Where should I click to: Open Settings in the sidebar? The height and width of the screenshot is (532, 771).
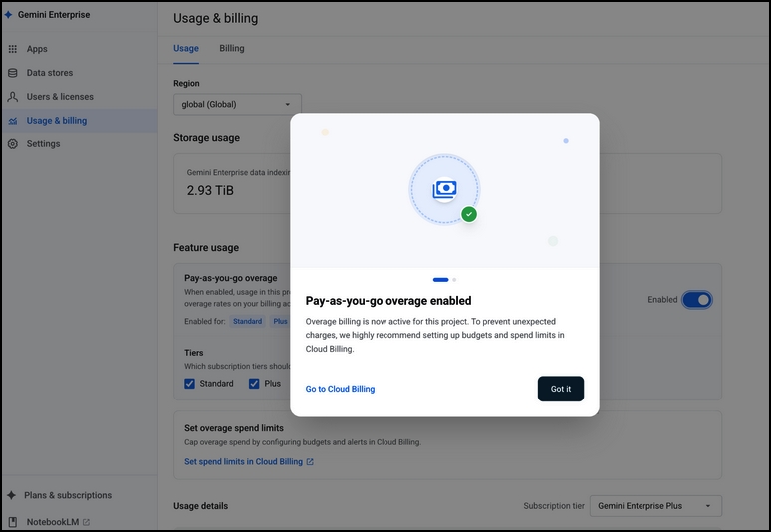80,144
